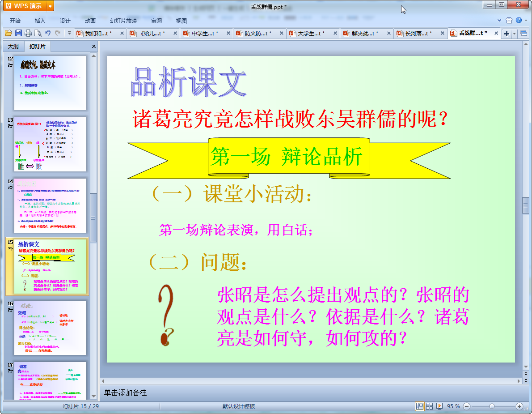
Task: Select slide 16 thumbnail
Action: click(50, 328)
